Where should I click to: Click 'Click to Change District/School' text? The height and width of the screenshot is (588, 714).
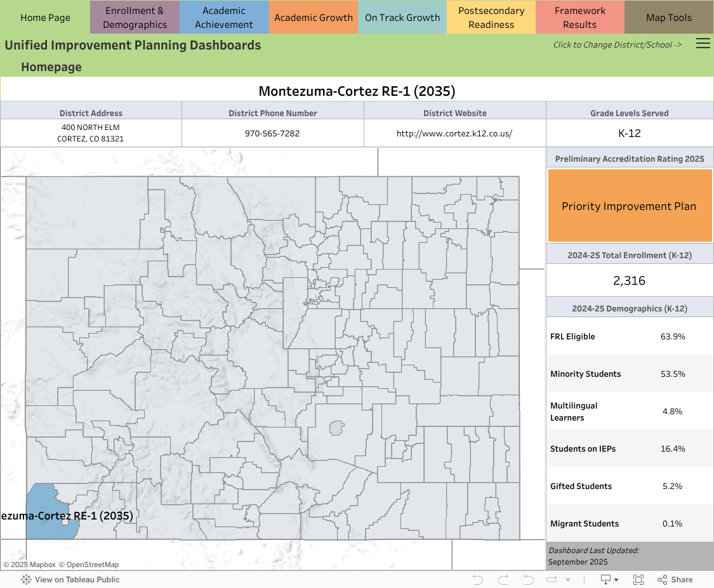[x=617, y=44]
